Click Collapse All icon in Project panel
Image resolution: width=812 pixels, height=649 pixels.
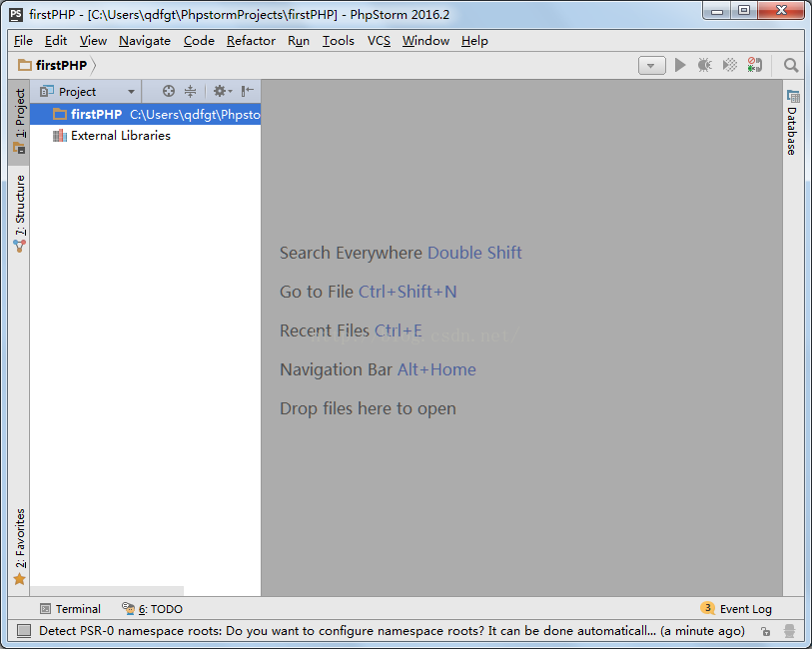tap(190, 92)
